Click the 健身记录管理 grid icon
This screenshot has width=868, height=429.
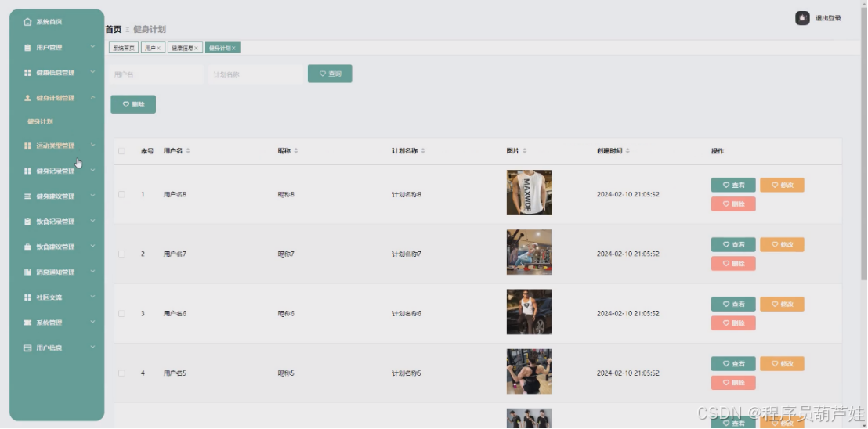click(27, 171)
